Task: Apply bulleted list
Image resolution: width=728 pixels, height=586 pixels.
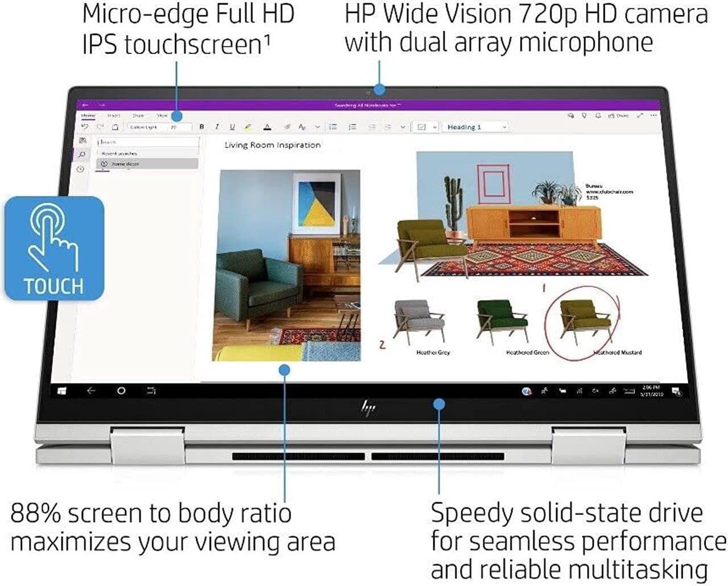Action: point(333,127)
